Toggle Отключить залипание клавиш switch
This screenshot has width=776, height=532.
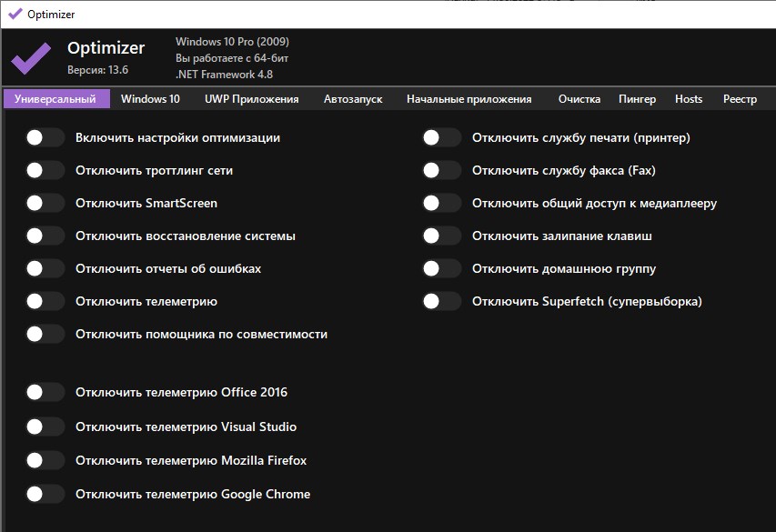(441, 236)
